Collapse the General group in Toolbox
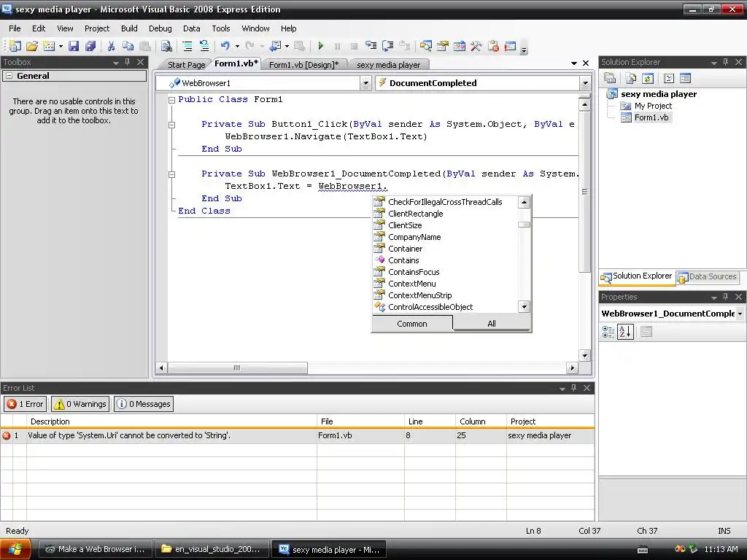The height and width of the screenshot is (560, 747). click(x=9, y=76)
